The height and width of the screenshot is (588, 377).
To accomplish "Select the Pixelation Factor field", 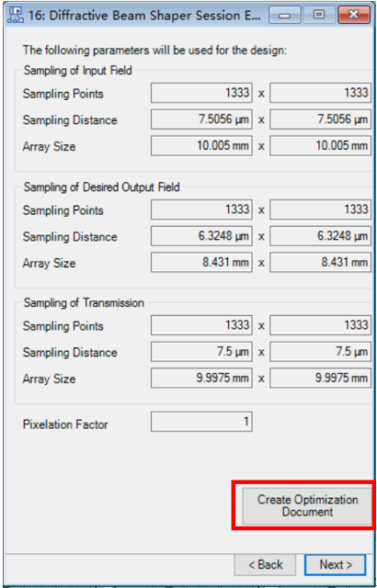I will (201, 422).
